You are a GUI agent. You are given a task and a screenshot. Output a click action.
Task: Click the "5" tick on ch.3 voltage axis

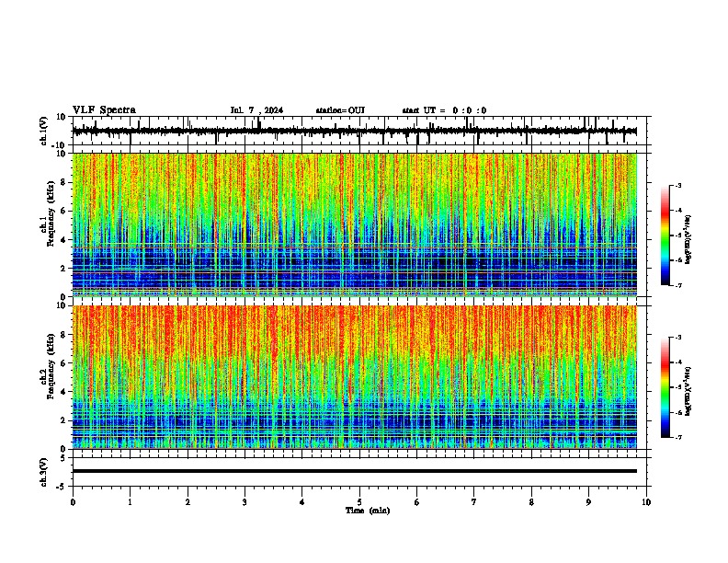tap(63, 458)
